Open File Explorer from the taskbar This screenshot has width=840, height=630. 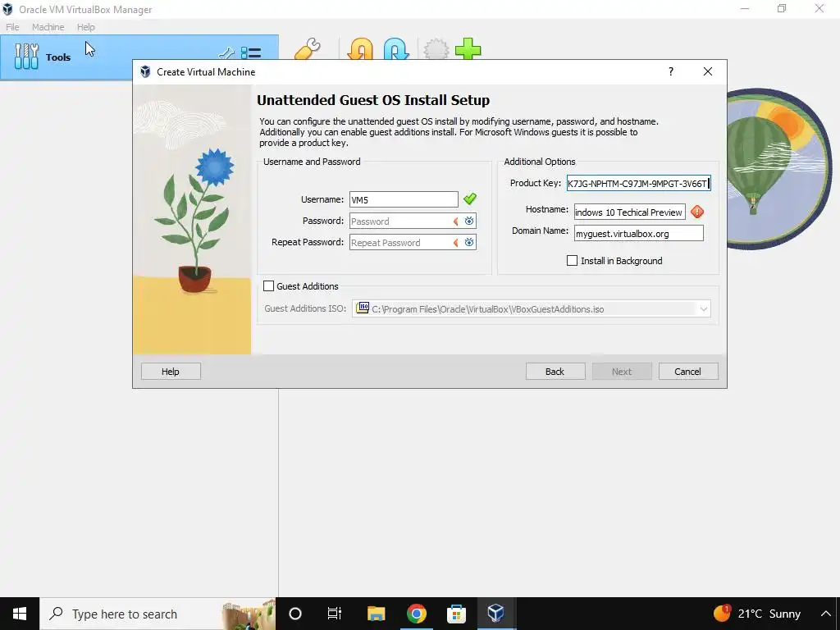click(x=376, y=614)
